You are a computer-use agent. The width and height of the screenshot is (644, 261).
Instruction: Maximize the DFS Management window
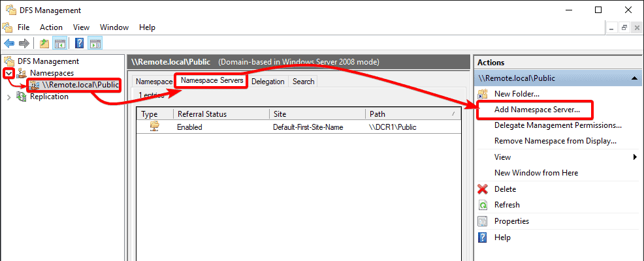click(598, 10)
